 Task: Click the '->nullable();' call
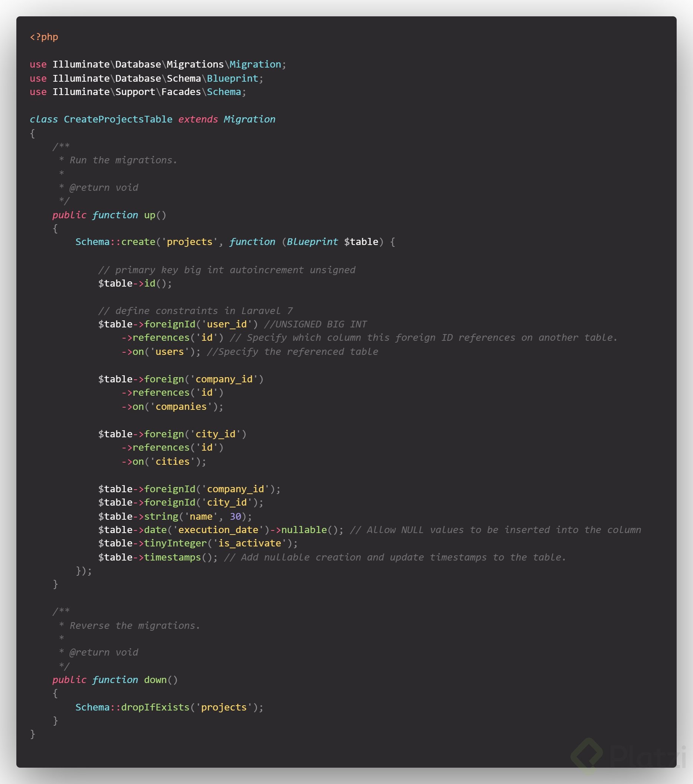(x=307, y=530)
